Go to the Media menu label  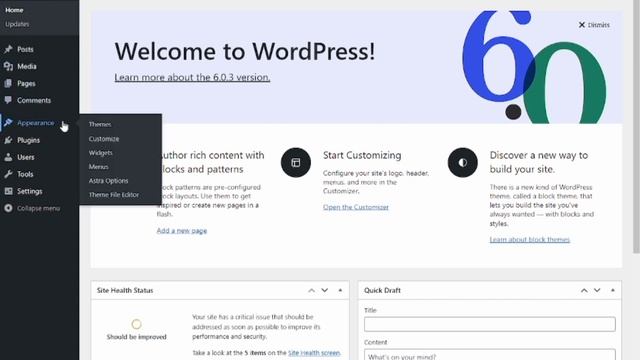(x=27, y=66)
